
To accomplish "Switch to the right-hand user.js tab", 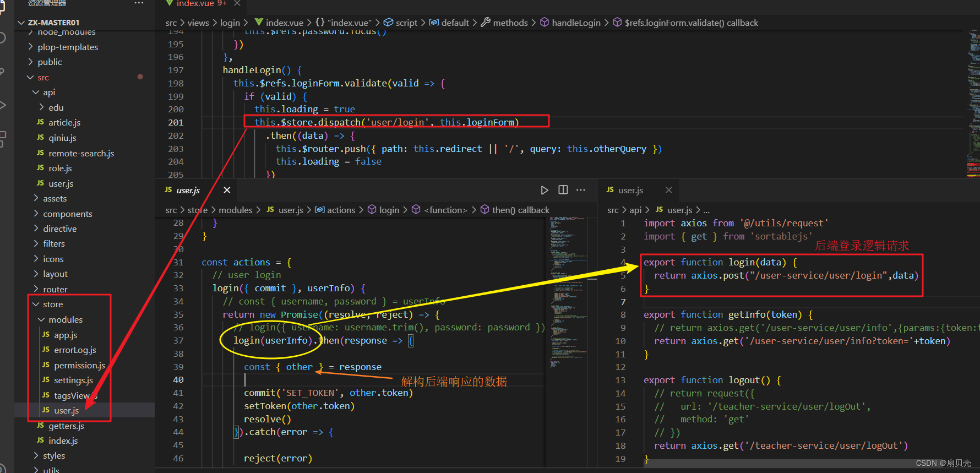I will coord(630,190).
